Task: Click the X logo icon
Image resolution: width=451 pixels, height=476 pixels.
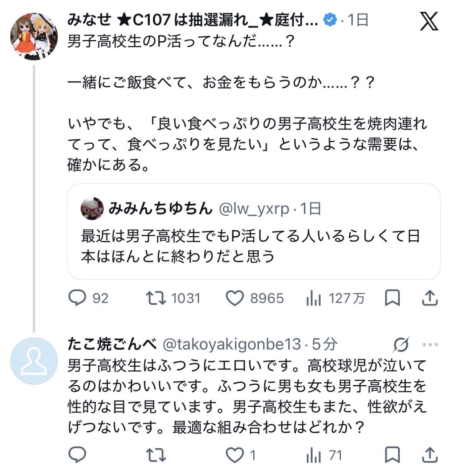Action: (429, 21)
